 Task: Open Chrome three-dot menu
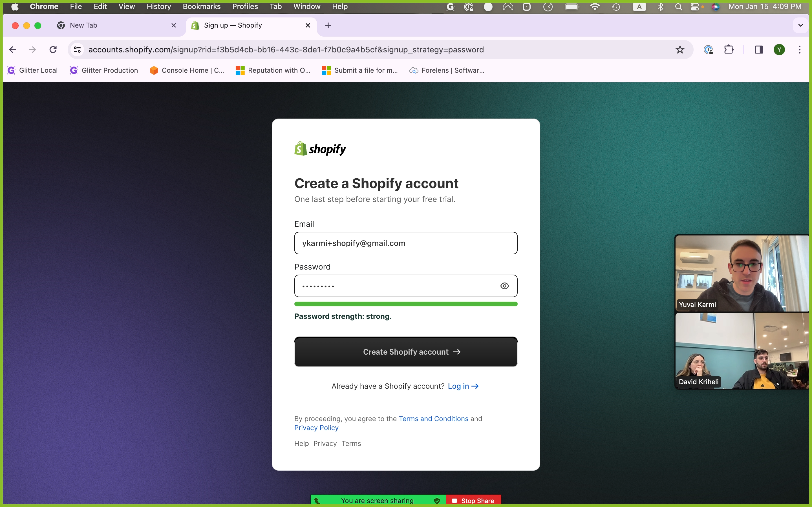click(800, 50)
